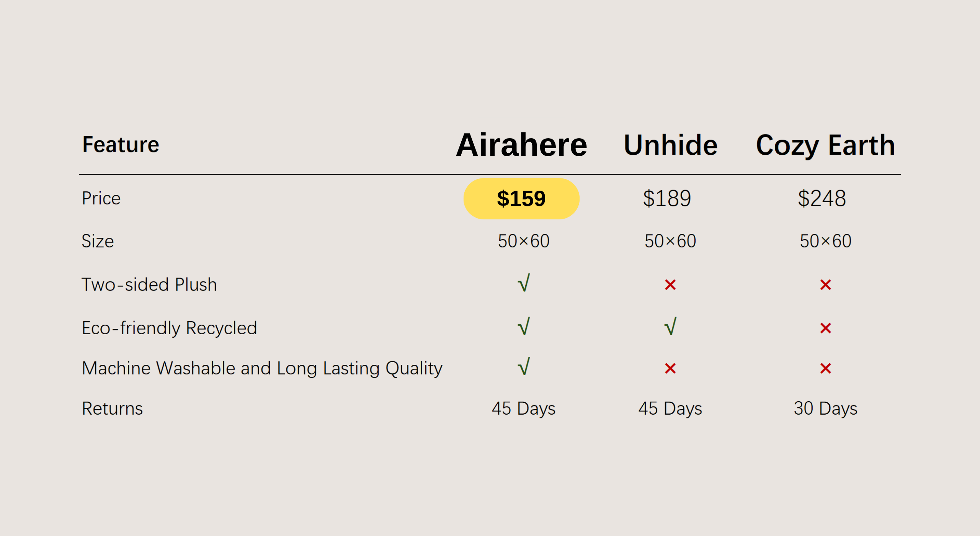Select the Cozy Earth column header

(x=825, y=145)
